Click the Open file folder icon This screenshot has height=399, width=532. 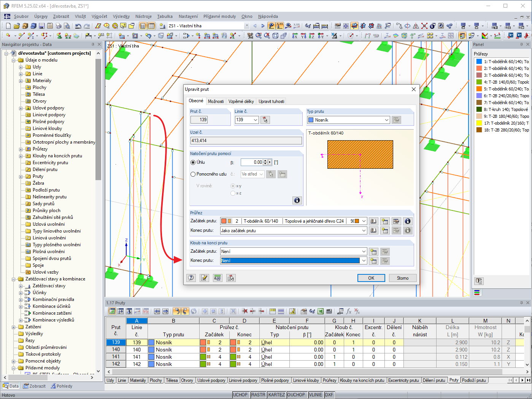click(x=16, y=26)
